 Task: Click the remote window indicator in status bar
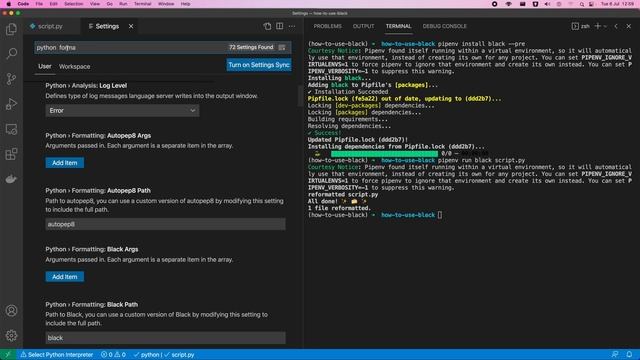7,355
